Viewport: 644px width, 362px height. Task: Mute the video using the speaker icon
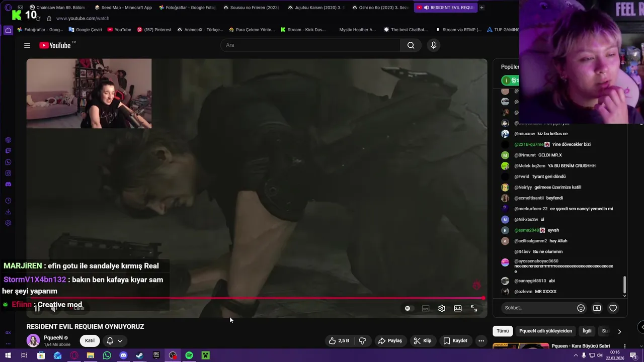[x=53, y=308]
